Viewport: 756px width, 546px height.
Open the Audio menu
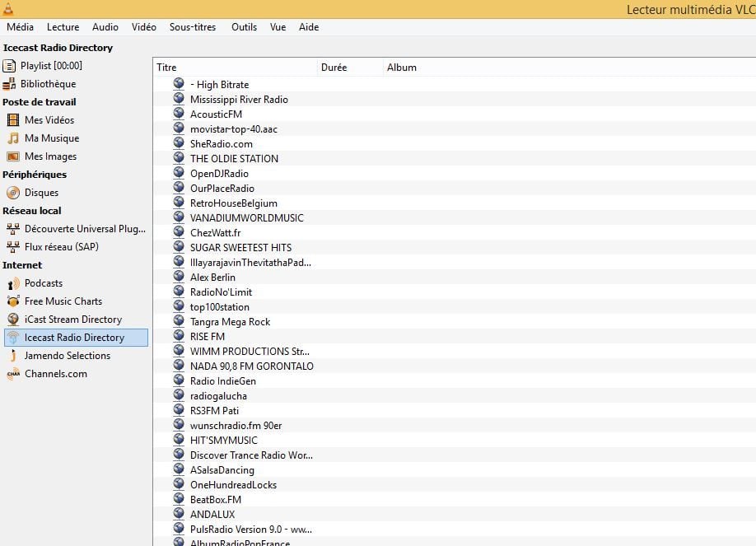point(105,27)
